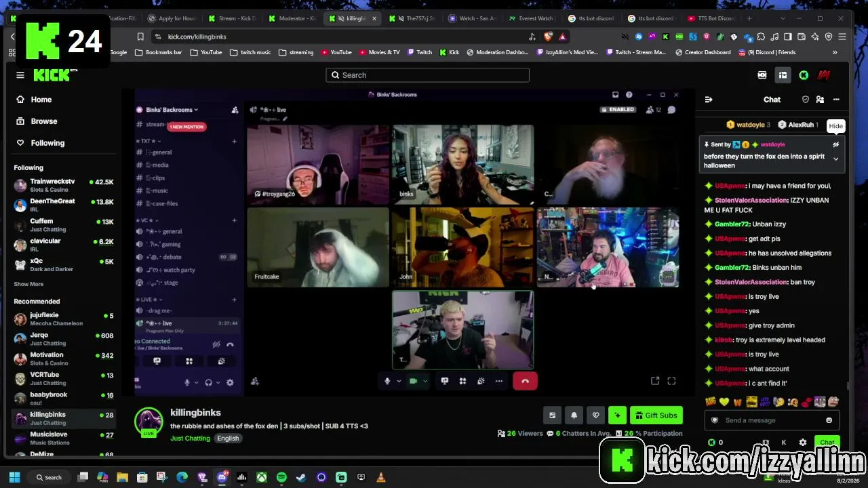
Task: Open Trainwreckstv channel
Action: pyautogui.click(x=64, y=185)
